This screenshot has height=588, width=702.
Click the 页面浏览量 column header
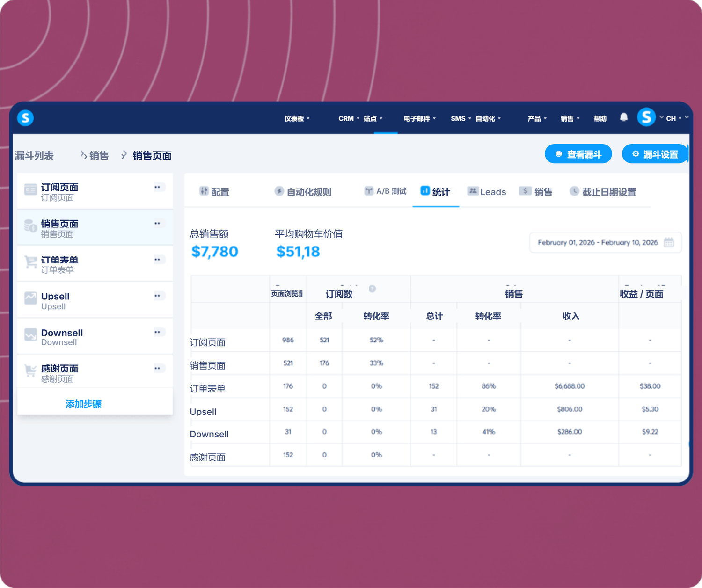coord(287,294)
